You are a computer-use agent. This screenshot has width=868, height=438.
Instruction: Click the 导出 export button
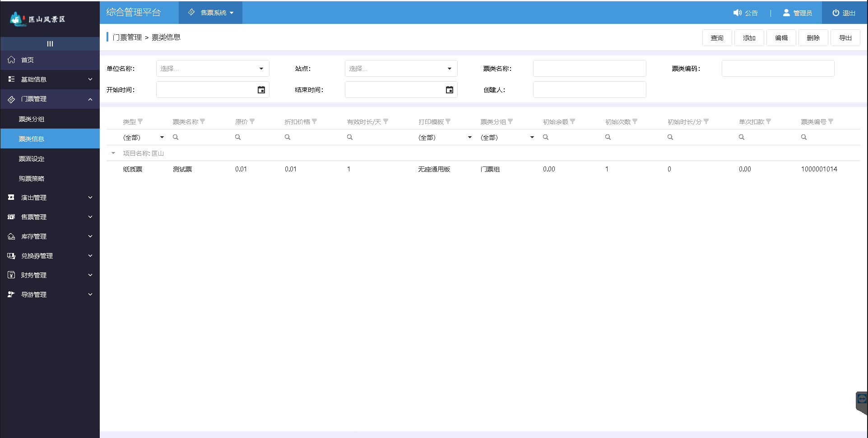tap(845, 37)
